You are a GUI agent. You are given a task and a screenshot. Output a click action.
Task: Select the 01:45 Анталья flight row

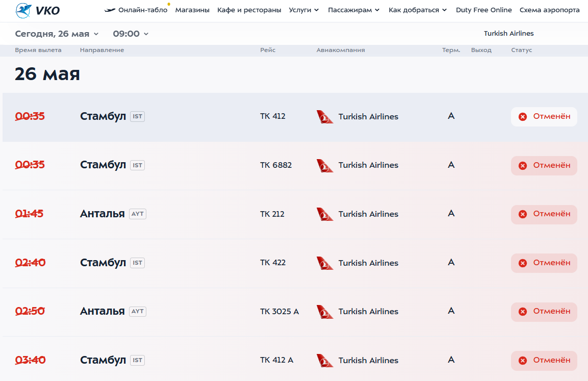point(204,214)
